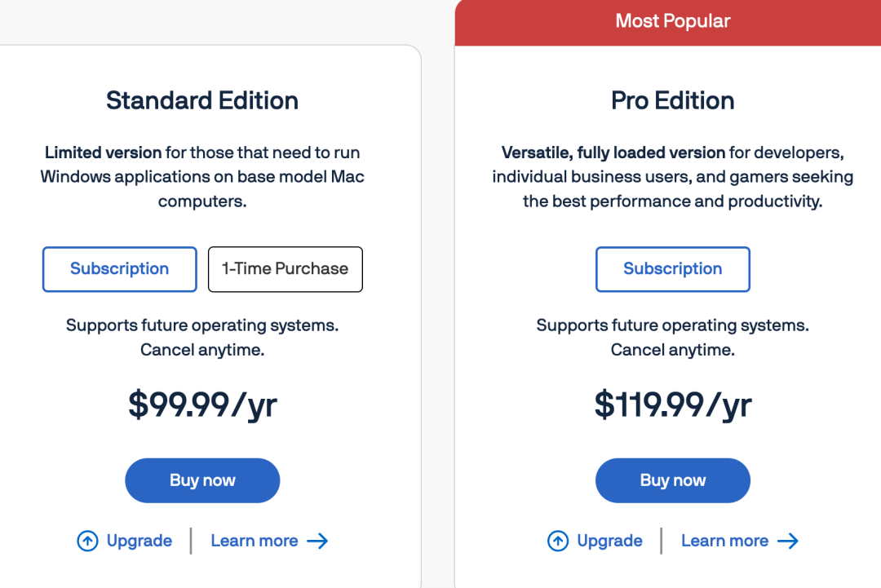Image resolution: width=881 pixels, height=588 pixels.
Task: Click the circled up-arrow icon under Pro Edition
Action: (558, 541)
